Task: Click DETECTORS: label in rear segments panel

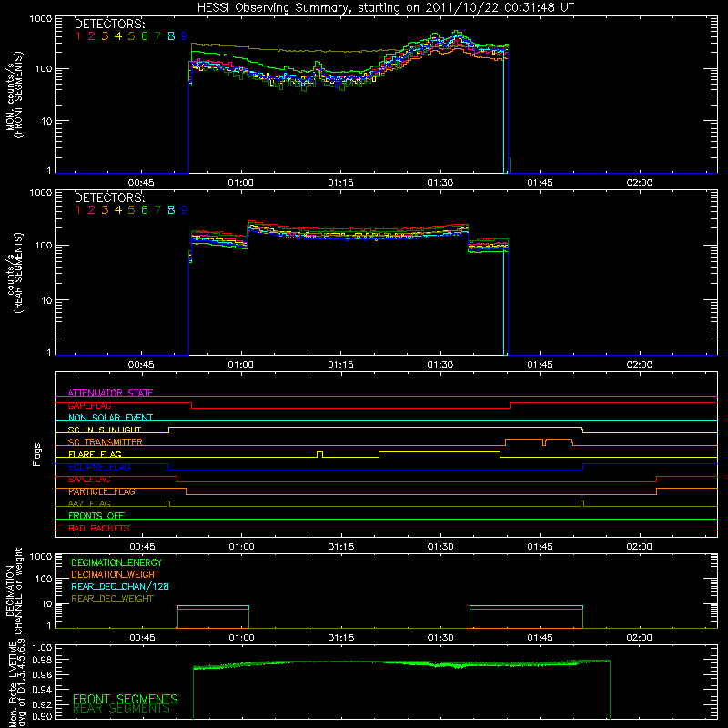Action: pos(109,197)
